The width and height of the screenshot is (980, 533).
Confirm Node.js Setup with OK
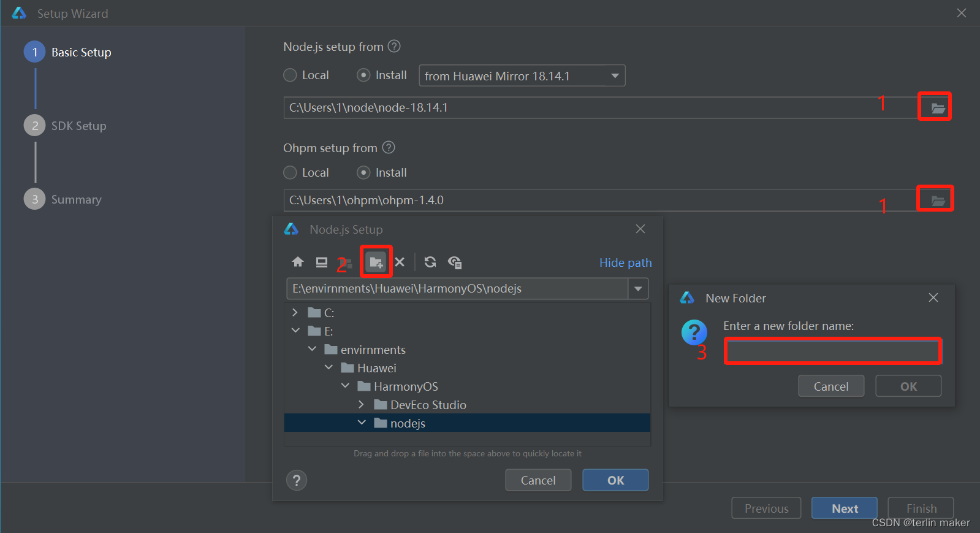[615, 480]
